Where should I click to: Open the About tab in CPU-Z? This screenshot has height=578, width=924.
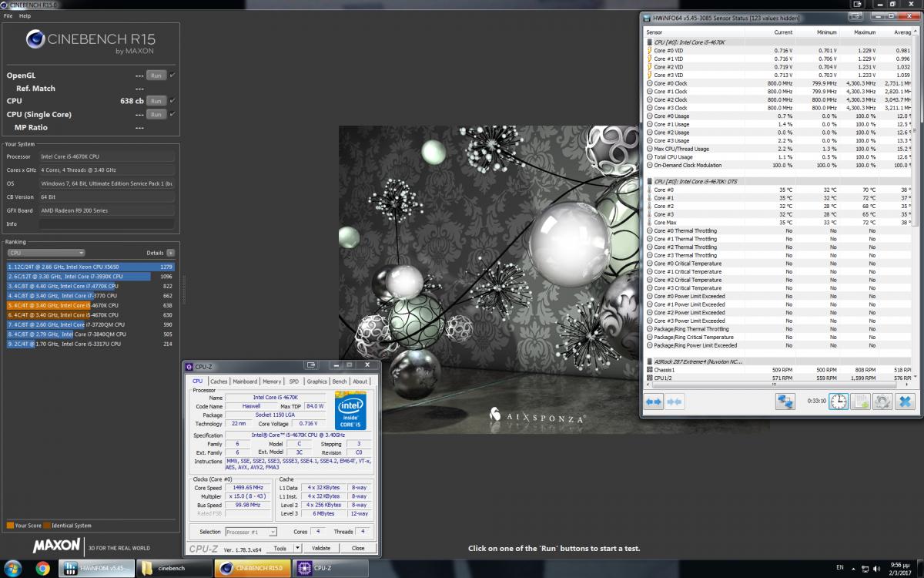pyautogui.click(x=360, y=381)
